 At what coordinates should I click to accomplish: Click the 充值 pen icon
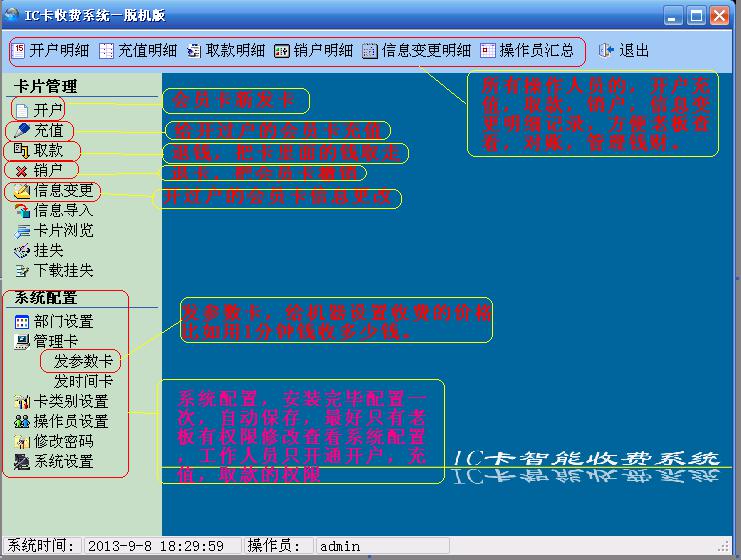pyautogui.click(x=21, y=130)
